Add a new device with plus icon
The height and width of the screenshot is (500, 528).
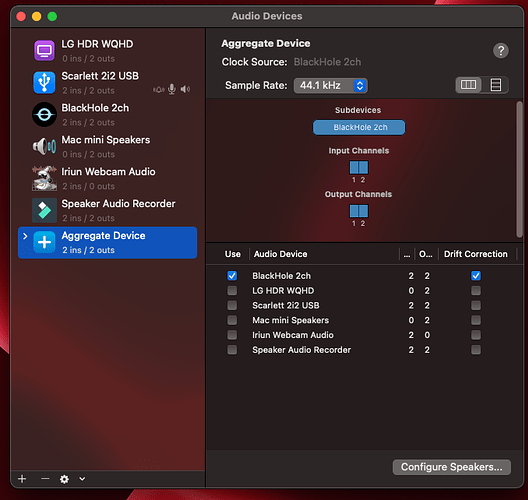[x=22, y=478]
